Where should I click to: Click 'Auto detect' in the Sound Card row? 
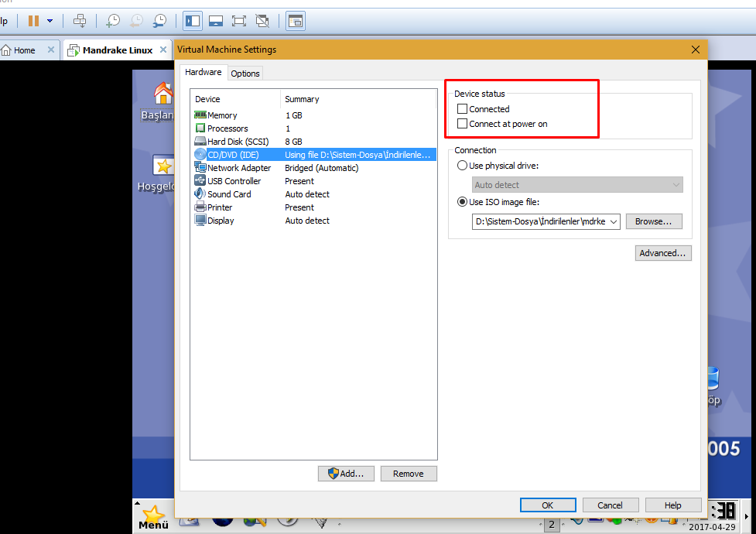(x=307, y=194)
